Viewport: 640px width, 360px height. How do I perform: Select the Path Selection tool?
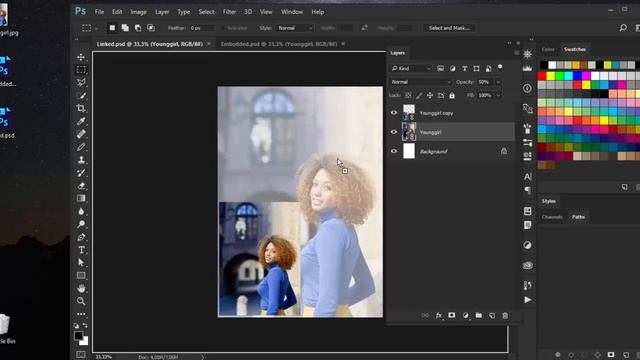pyautogui.click(x=81, y=262)
